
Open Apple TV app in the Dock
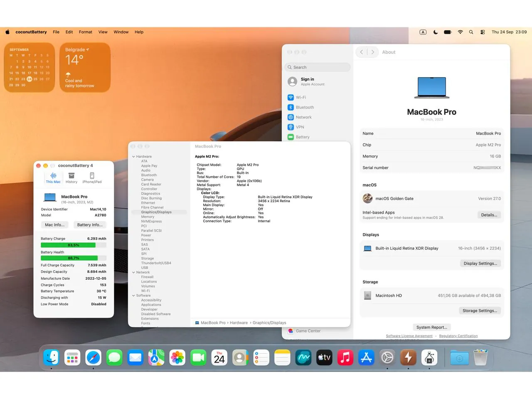pos(324,357)
